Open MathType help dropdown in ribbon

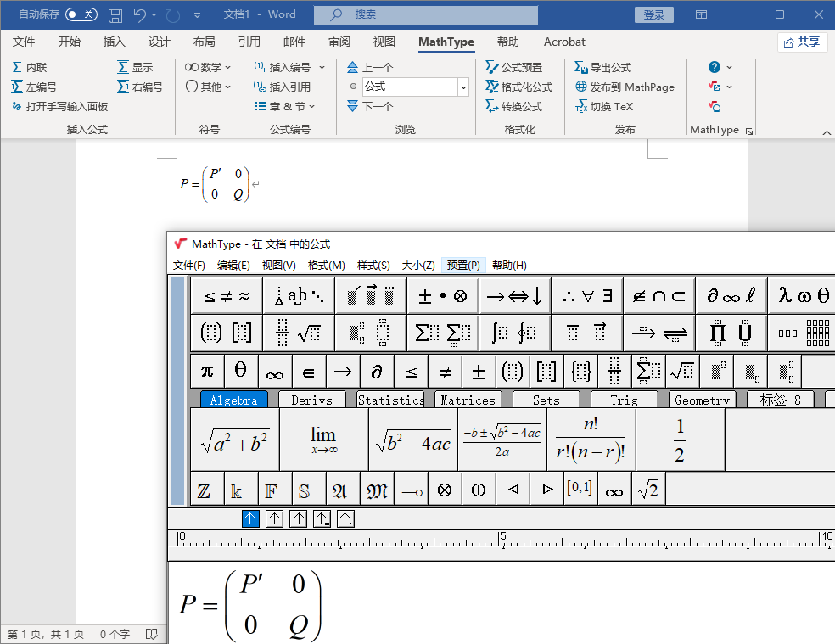tap(720, 67)
